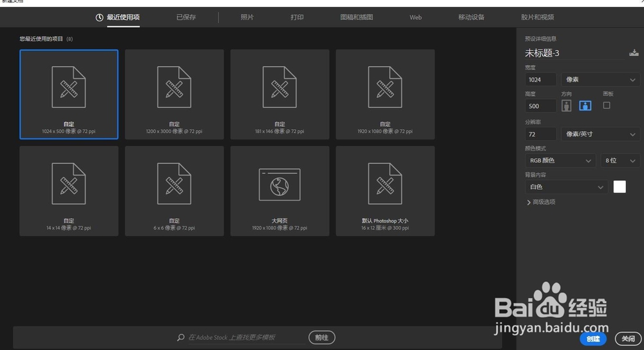
Task: Click the Adobe Stock search field
Action: click(x=245, y=337)
